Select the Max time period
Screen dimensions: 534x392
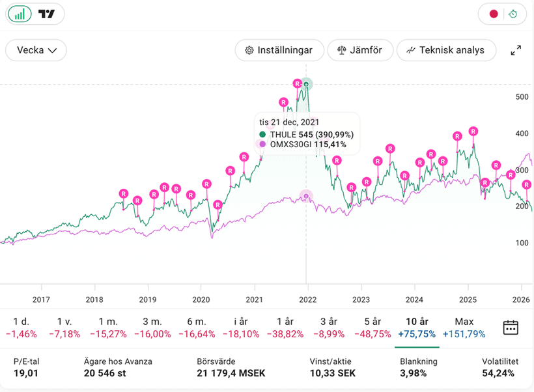tap(464, 327)
